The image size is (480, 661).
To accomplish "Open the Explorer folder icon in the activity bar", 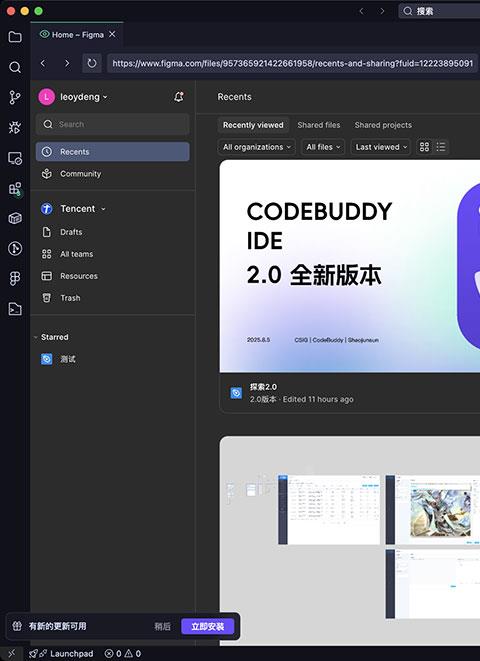I will tap(15, 37).
